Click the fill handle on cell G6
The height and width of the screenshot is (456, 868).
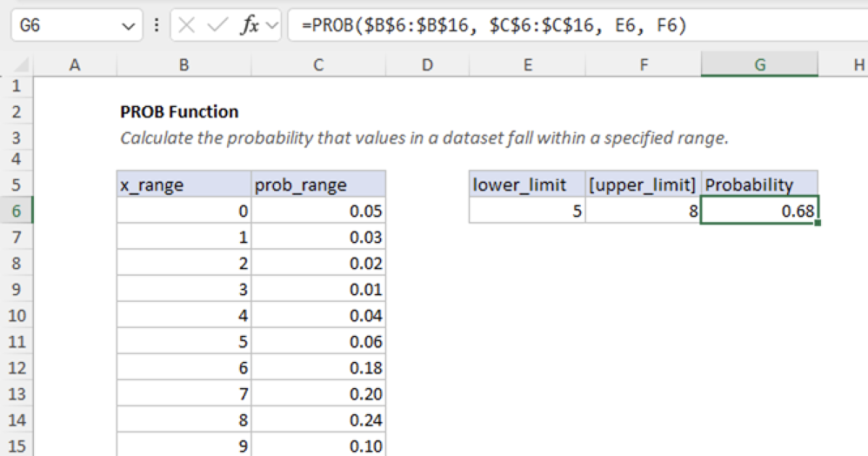tap(817, 223)
